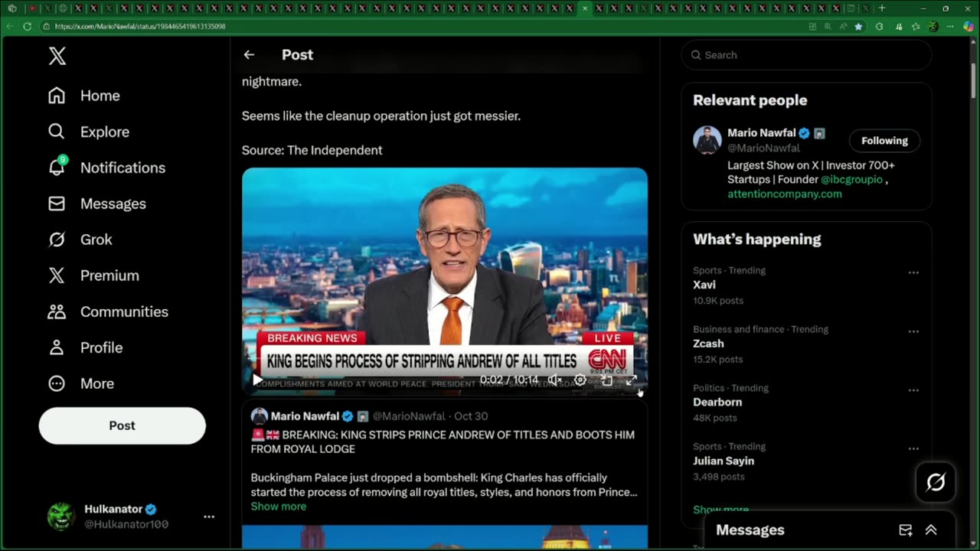
Task: Open the CNN video thumbnail
Action: pyautogui.click(x=445, y=281)
